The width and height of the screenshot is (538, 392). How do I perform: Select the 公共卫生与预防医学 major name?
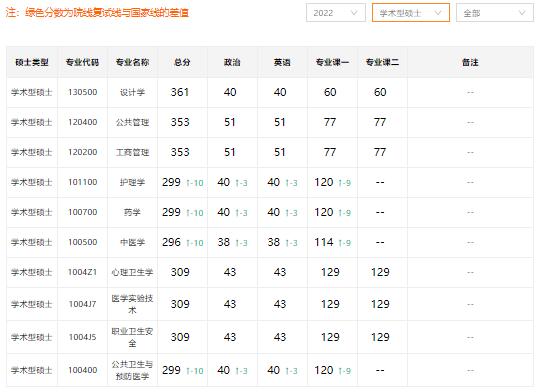coord(132,370)
